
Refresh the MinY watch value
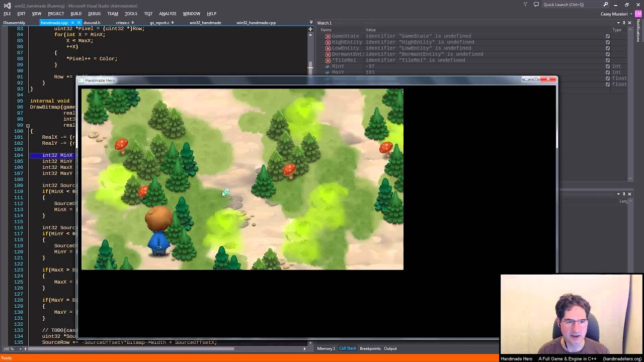pyautogui.click(x=607, y=66)
